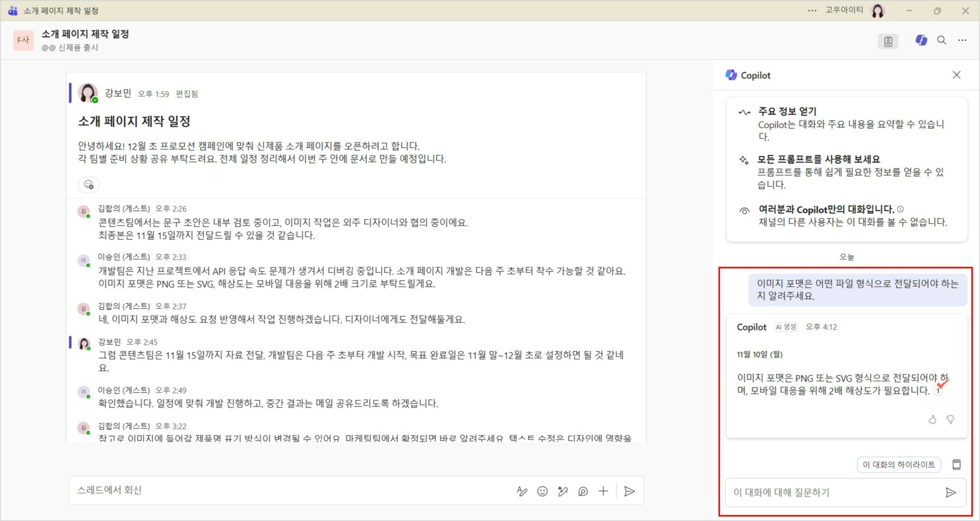Open the channel notes icon in header

tap(888, 41)
